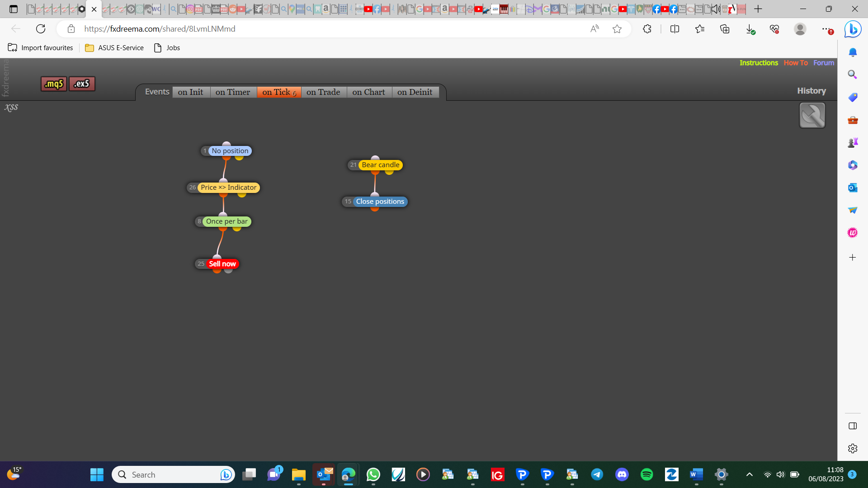Open Jobs bookmark
The image size is (868, 488).
click(x=167, y=48)
